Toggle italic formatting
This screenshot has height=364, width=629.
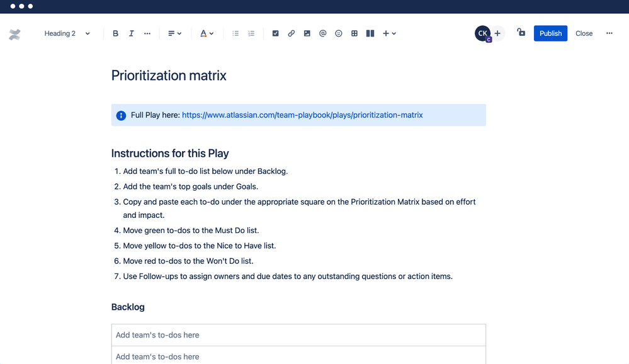point(131,33)
